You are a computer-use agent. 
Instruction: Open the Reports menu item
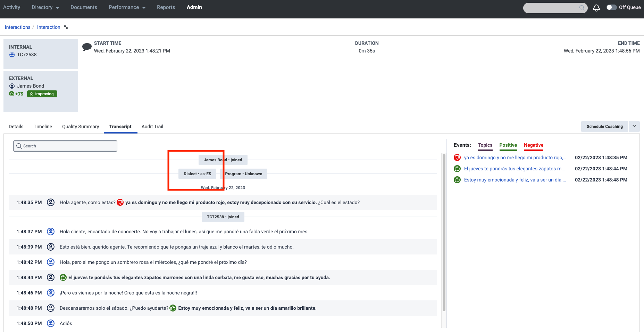click(x=166, y=7)
